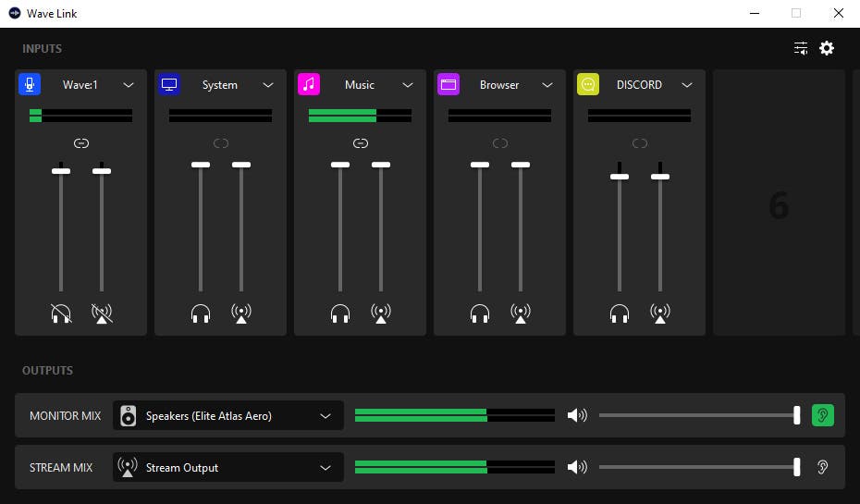Click the Music stream fader handle
The height and width of the screenshot is (504, 860).
pyautogui.click(x=381, y=165)
